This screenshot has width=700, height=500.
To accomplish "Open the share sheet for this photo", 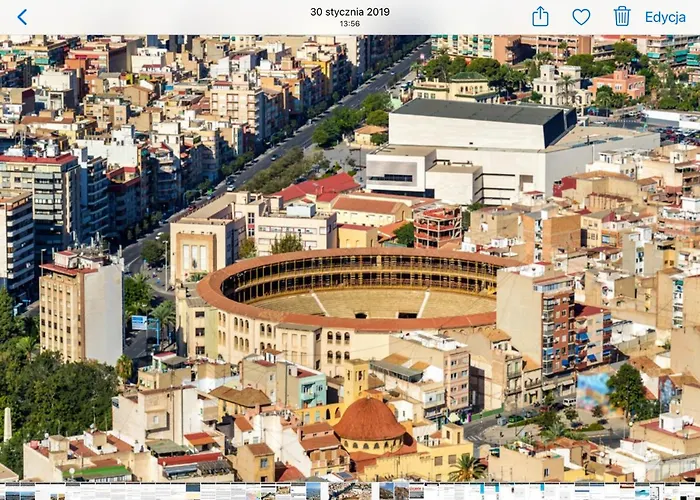I will 540,17.
